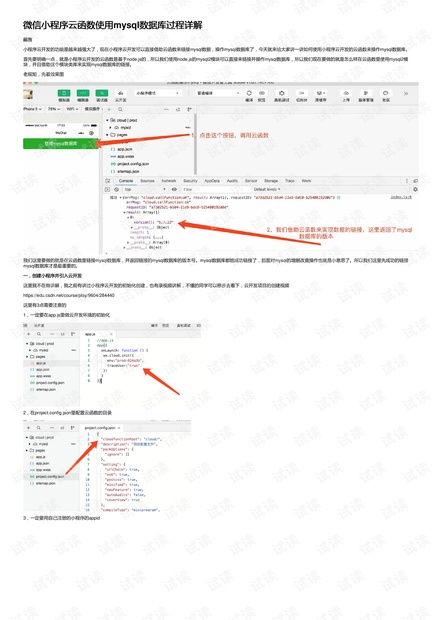This screenshot has height=620, width=440.
Task: Open the WiFi network dropdown
Action: (72, 109)
